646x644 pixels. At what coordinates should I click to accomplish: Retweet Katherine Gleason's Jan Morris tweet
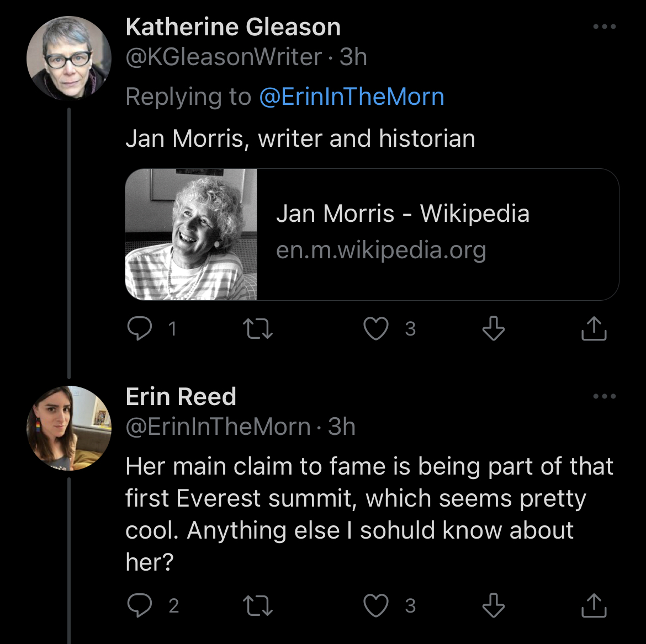[258, 329]
